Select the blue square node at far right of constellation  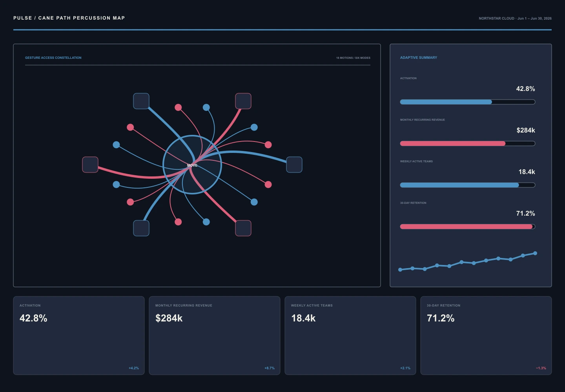pos(294,165)
